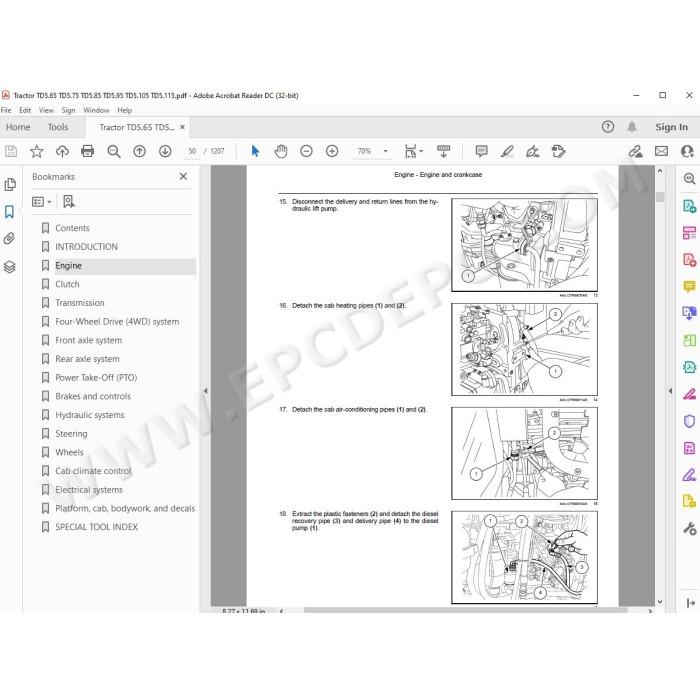Choose the Selection arrow tool
This screenshot has width=700, height=700.
point(255,151)
